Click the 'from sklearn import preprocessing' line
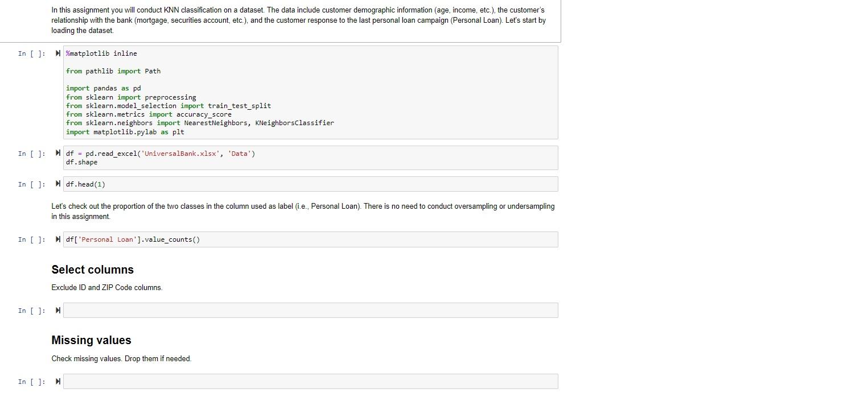Image resolution: width=868 pixels, height=397 pixels. (131, 97)
